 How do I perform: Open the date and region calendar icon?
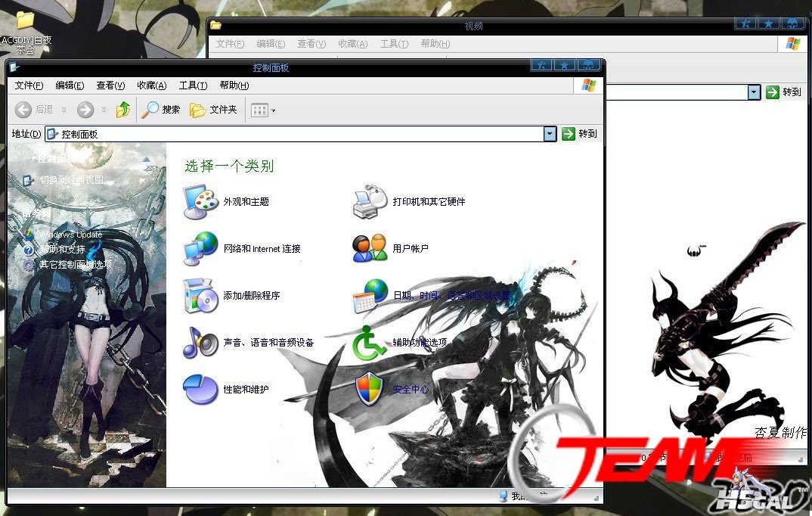coord(370,296)
